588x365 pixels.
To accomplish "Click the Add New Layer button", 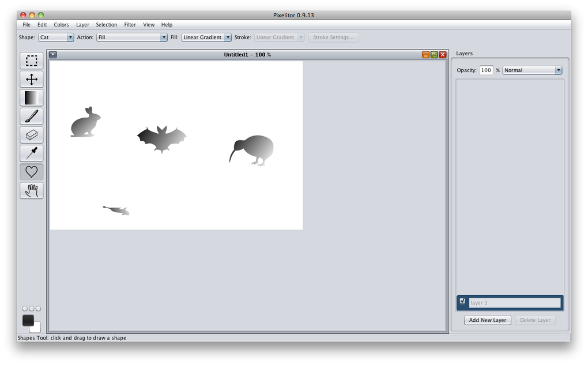I will click(x=487, y=320).
